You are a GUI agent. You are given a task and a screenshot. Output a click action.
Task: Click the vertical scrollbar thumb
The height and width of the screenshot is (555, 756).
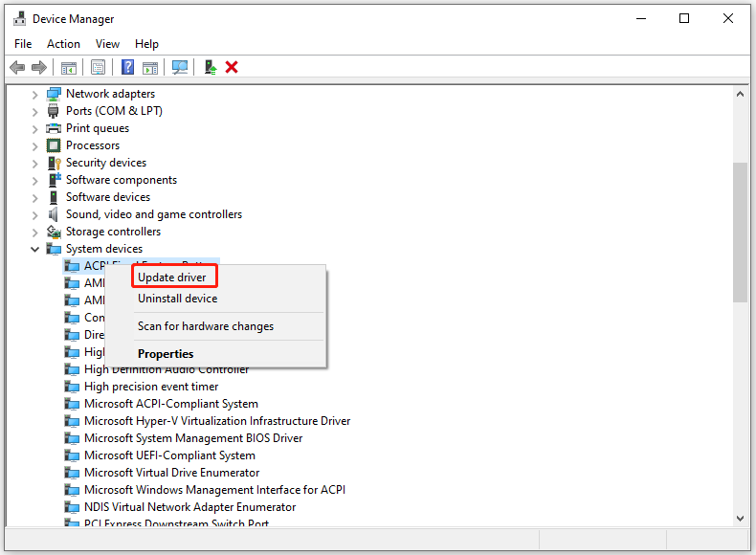[x=740, y=233]
